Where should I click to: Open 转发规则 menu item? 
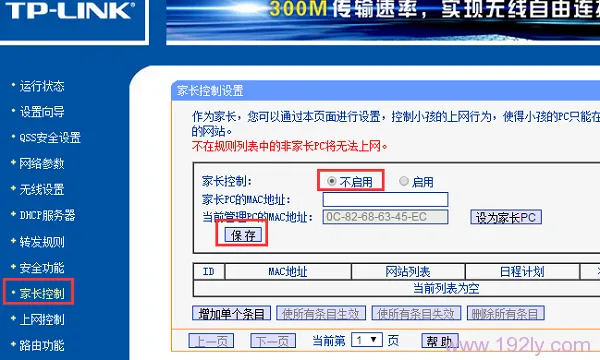point(42,242)
